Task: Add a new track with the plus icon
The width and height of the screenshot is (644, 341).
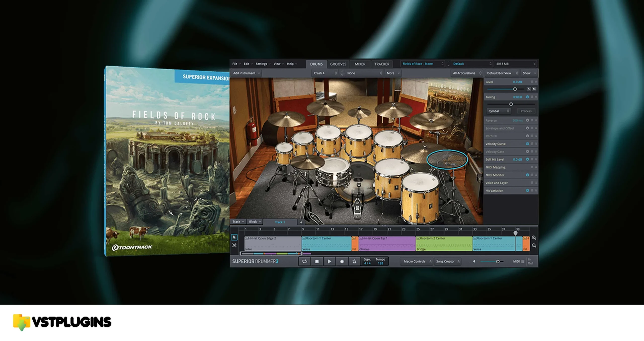Action: click(x=301, y=222)
